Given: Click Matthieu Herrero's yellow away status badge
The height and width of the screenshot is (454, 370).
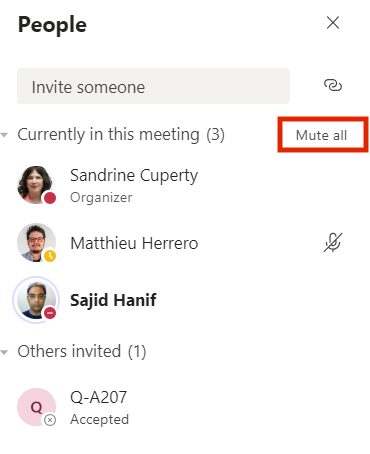Looking at the screenshot, I should [50, 256].
